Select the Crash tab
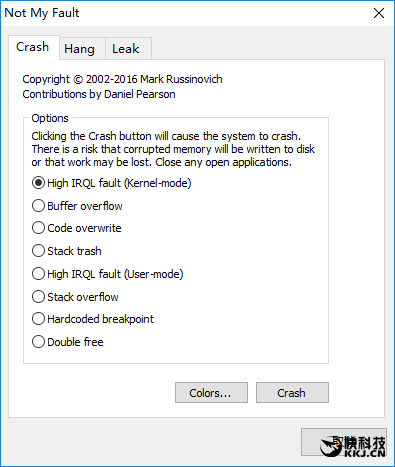The image size is (395, 467). [34, 47]
